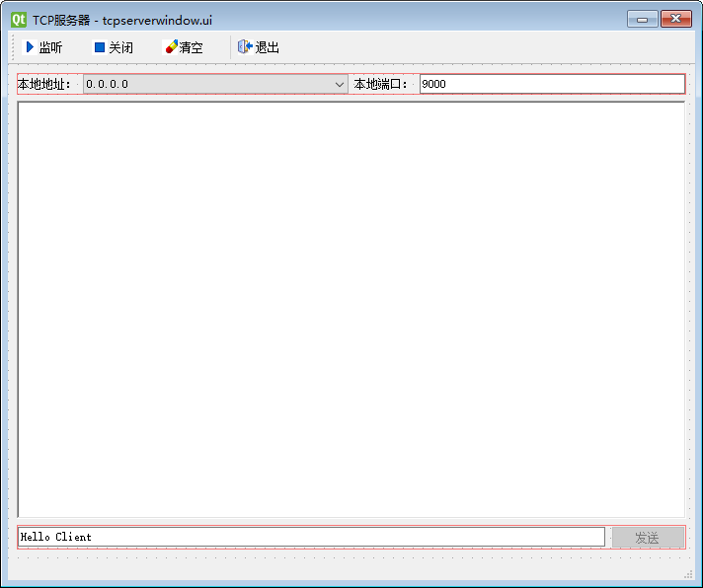
Task: Click the 本地端口 label
Action: coord(380,84)
